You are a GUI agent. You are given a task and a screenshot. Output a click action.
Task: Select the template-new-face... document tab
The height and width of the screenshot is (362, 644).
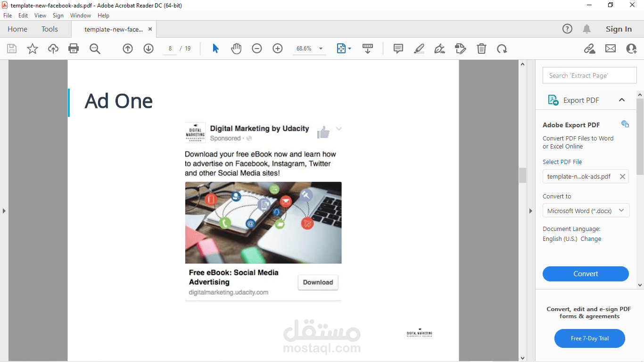(114, 29)
